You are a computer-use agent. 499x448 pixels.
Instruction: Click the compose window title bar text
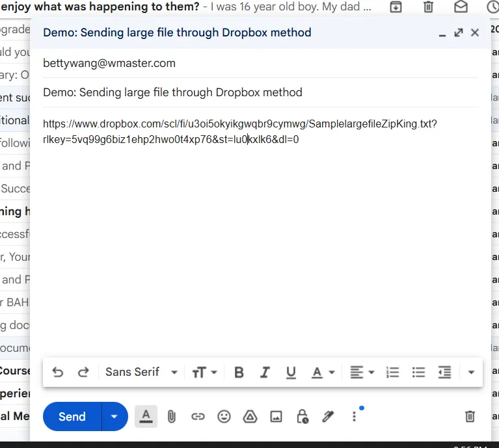point(177,33)
